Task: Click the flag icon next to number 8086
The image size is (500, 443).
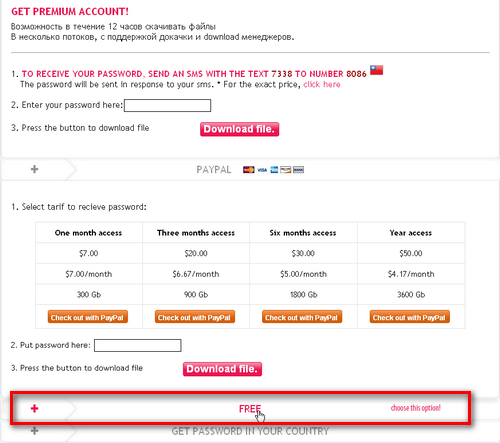Action: coord(376,70)
